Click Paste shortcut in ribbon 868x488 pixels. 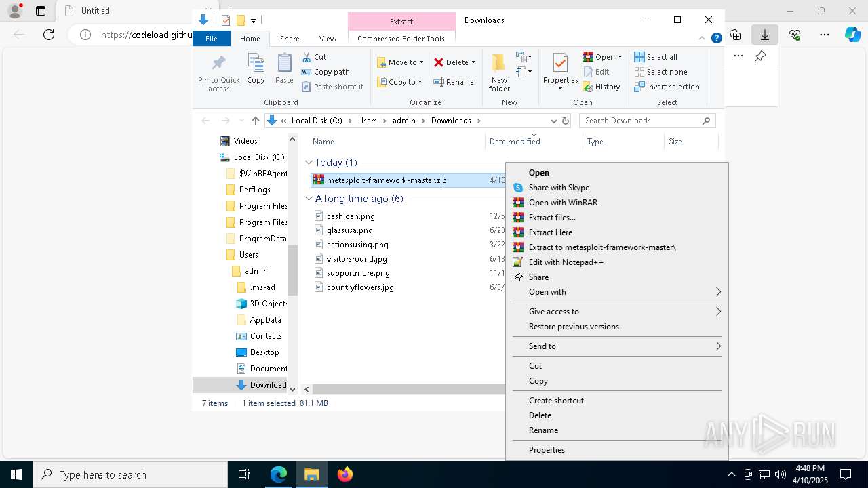click(x=332, y=87)
